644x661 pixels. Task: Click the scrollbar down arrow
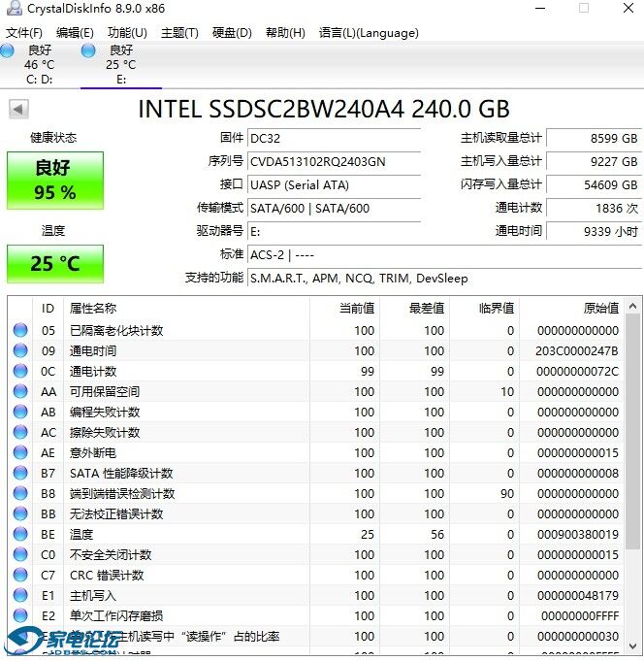(632, 645)
